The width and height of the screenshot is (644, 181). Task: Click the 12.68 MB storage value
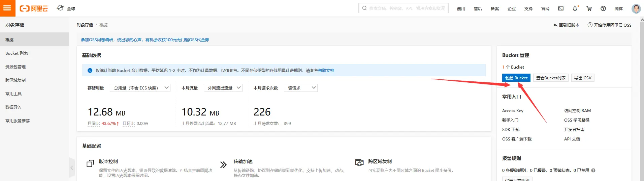coord(106,112)
